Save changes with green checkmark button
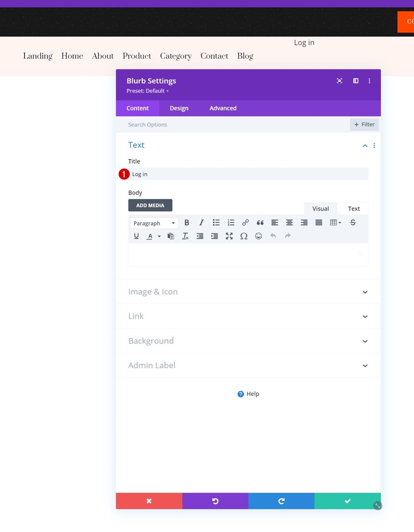 click(348, 501)
